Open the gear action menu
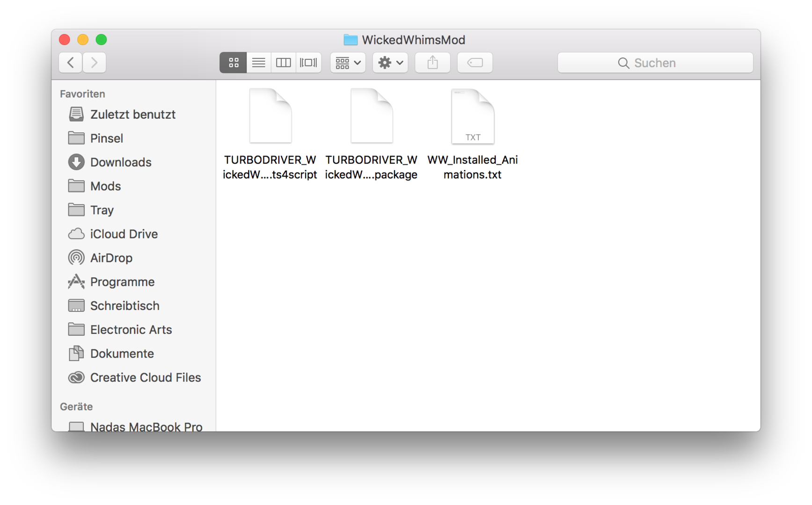The width and height of the screenshot is (812, 505). [x=390, y=63]
